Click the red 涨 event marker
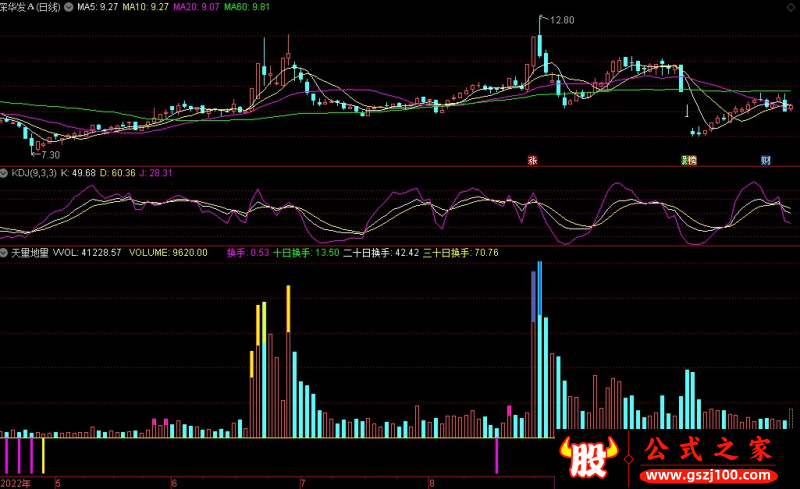The image size is (800, 489). coord(532,160)
